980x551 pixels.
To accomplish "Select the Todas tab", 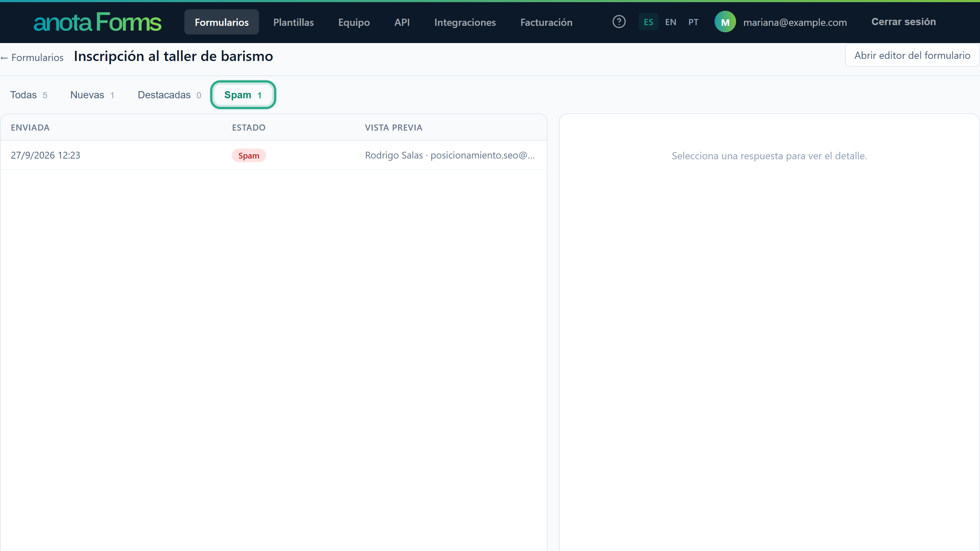I will 29,95.
